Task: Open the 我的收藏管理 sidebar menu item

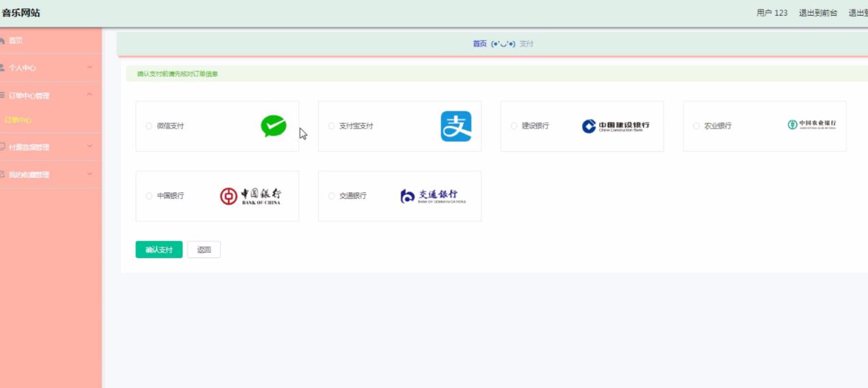Action: tap(51, 174)
